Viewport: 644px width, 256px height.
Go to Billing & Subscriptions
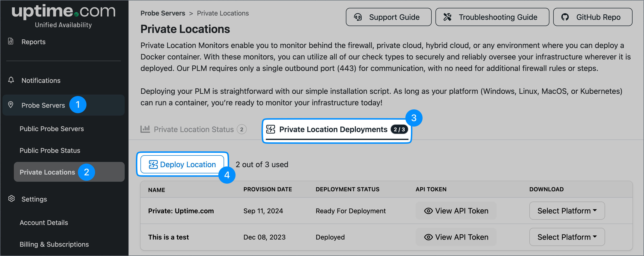pyautogui.click(x=54, y=244)
